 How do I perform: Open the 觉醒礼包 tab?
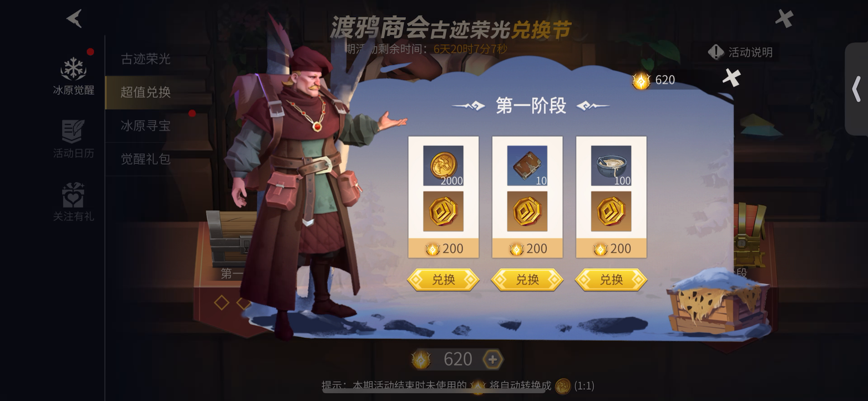pos(146,159)
